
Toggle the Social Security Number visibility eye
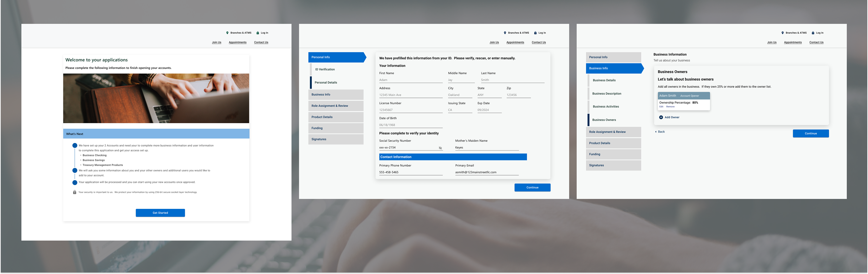coord(440,148)
